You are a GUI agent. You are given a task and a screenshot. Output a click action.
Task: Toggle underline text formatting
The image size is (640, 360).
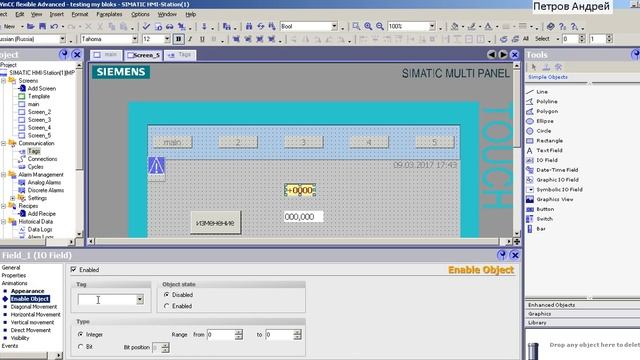[x=202, y=39]
